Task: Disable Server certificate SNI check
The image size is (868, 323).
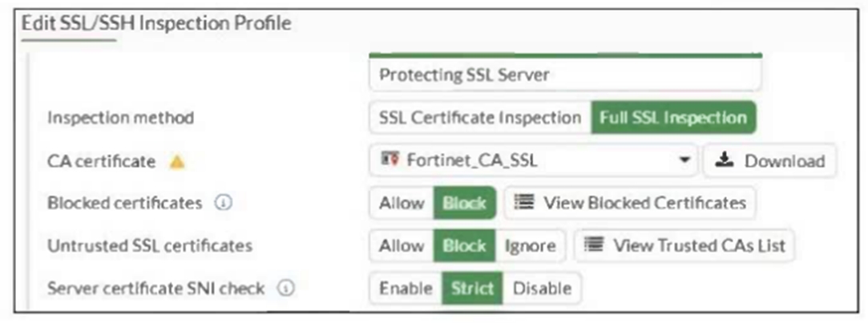Action: (542, 288)
